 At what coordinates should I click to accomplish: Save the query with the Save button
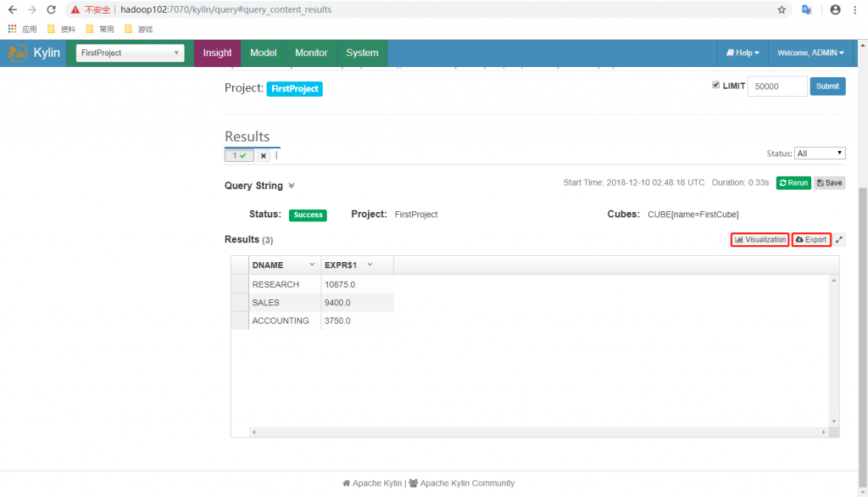tap(829, 183)
